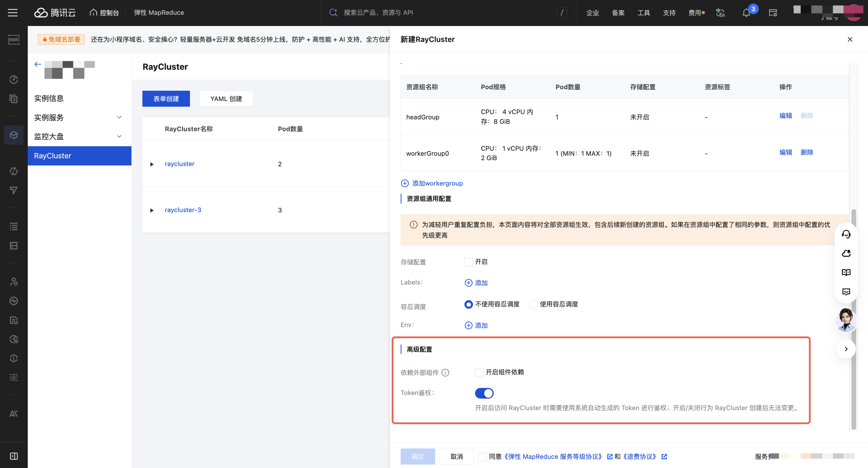Image resolution: width=868 pixels, height=468 pixels.
Task: Expand the 实例服务 menu chevron
Action: (119, 117)
